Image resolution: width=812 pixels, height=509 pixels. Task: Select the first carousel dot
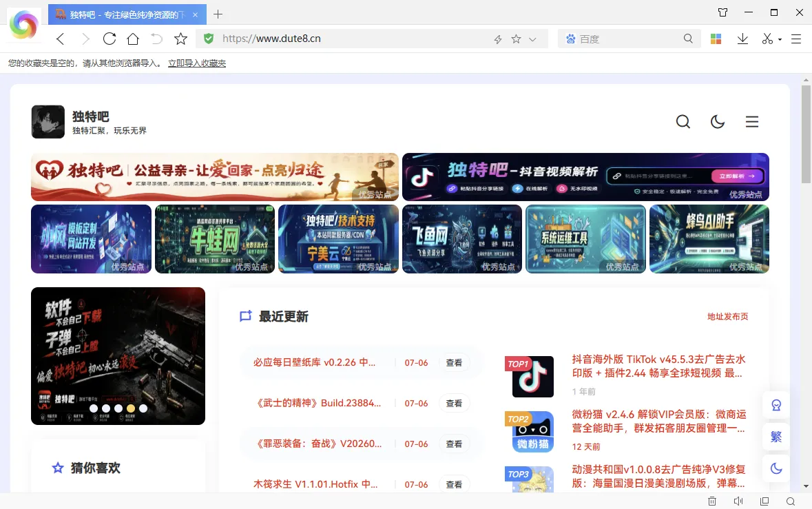pyautogui.click(x=94, y=408)
